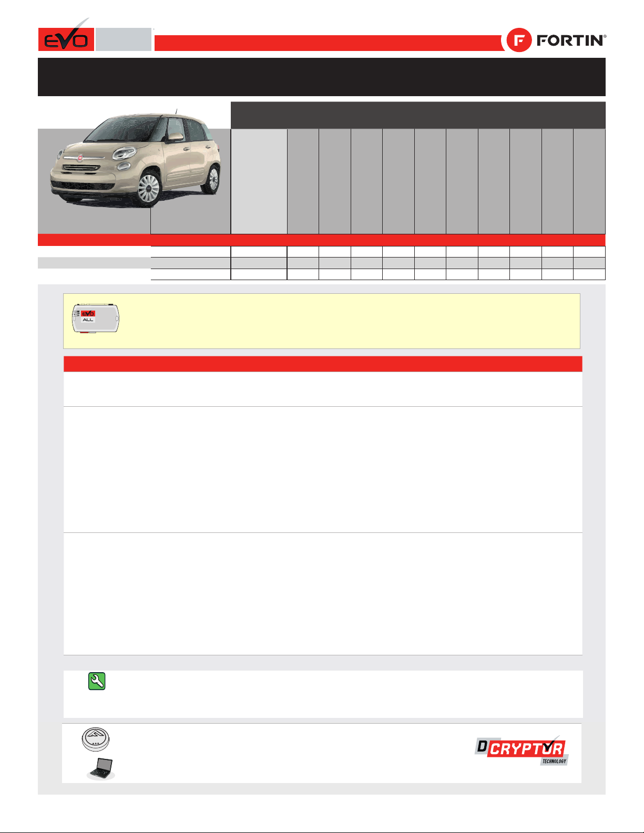Click the red section header bar above the white panels
The image size is (644, 833).
(323, 364)
